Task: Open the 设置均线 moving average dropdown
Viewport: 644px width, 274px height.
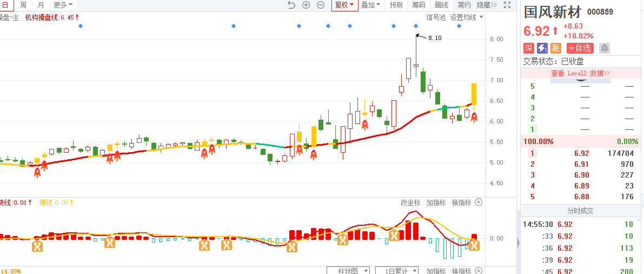Action: click(x=467, y=17)
